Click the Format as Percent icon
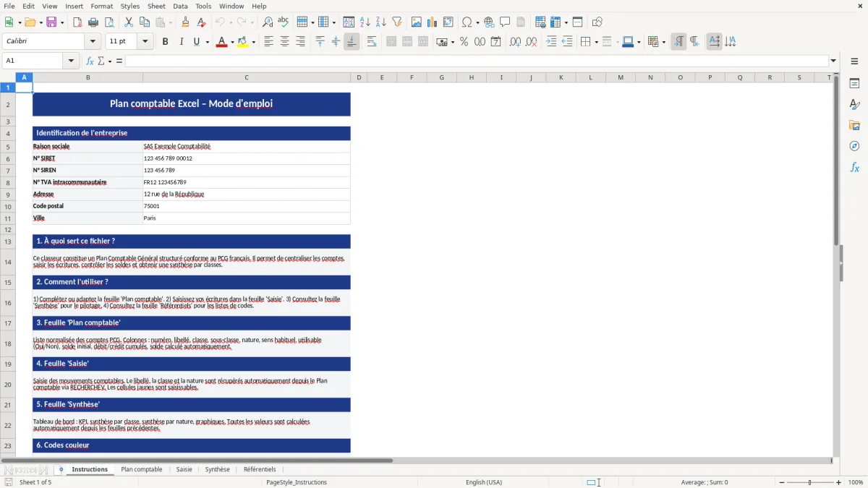Screen dimensions: 868x488 (x=464, y=42)
